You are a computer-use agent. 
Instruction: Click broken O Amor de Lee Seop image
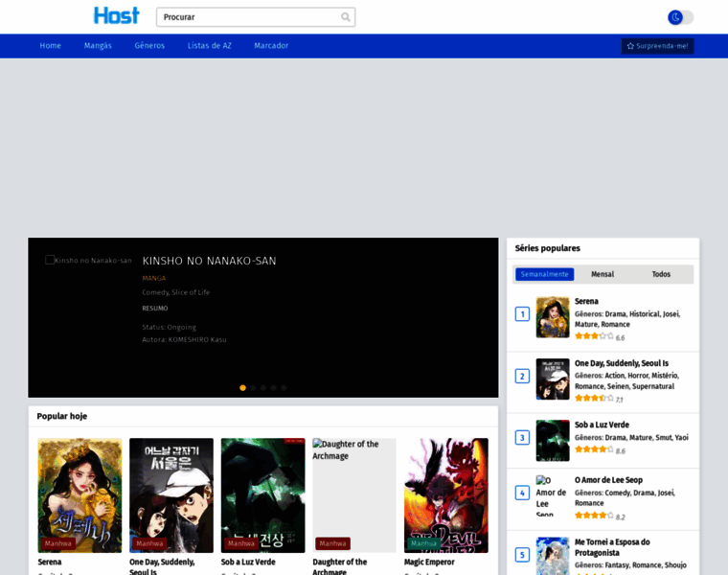[x=552, y=495]
